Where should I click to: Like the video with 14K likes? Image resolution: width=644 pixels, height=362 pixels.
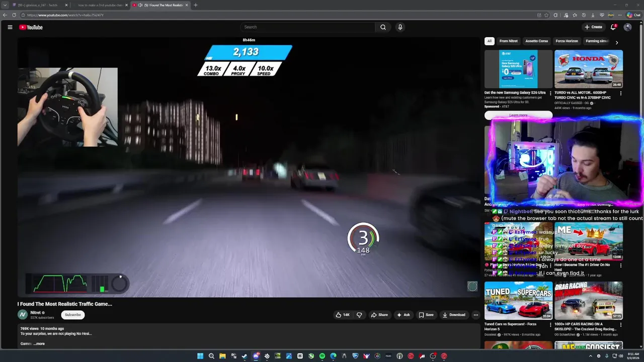[x=343, y=315]
